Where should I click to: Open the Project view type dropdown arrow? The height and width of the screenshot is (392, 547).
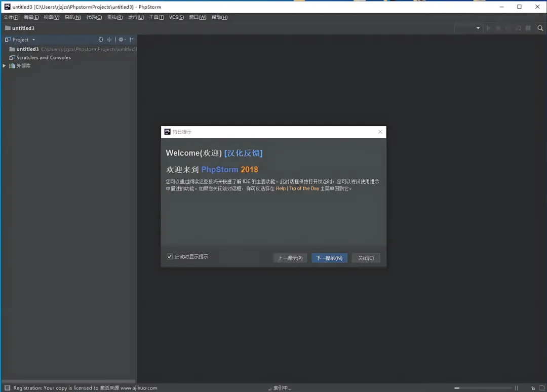tap(33, 40)
